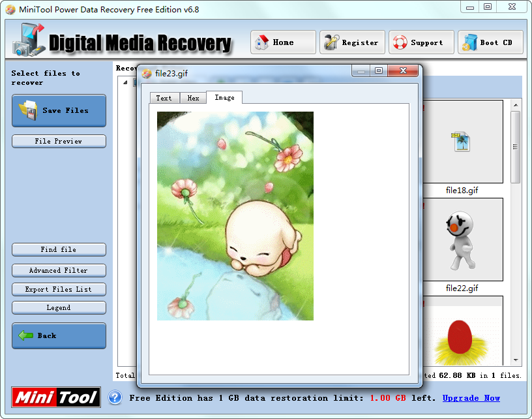Image resolution: width=532 pixels, height=419 pixels.
Task: Select the file22.gif thumbnail
Action: [462, 240]
